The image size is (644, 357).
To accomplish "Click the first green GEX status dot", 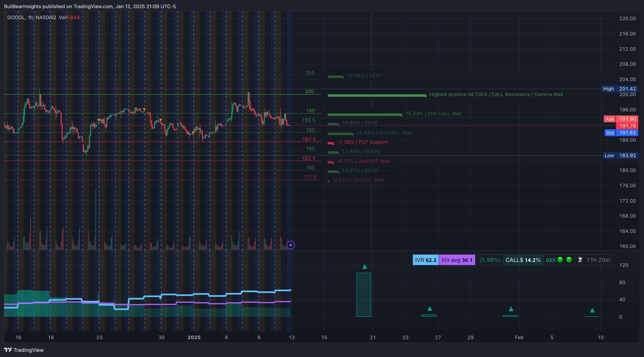I will [560, 260].
